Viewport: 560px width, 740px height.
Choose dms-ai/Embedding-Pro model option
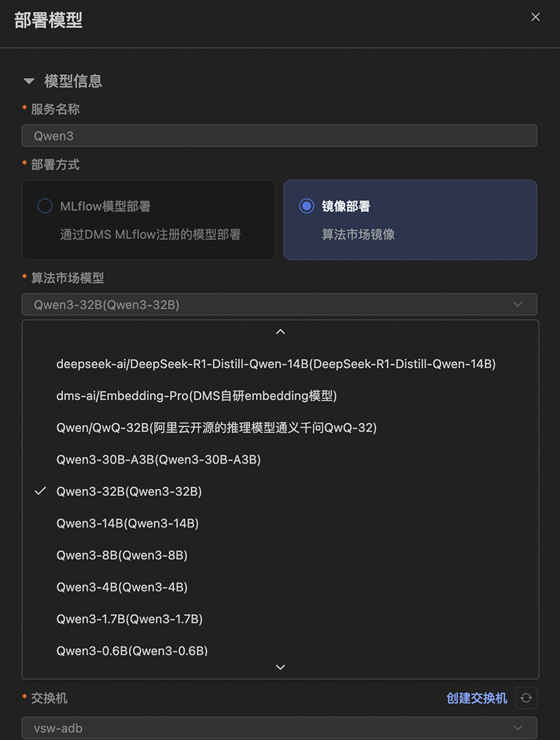click(197, 395)
